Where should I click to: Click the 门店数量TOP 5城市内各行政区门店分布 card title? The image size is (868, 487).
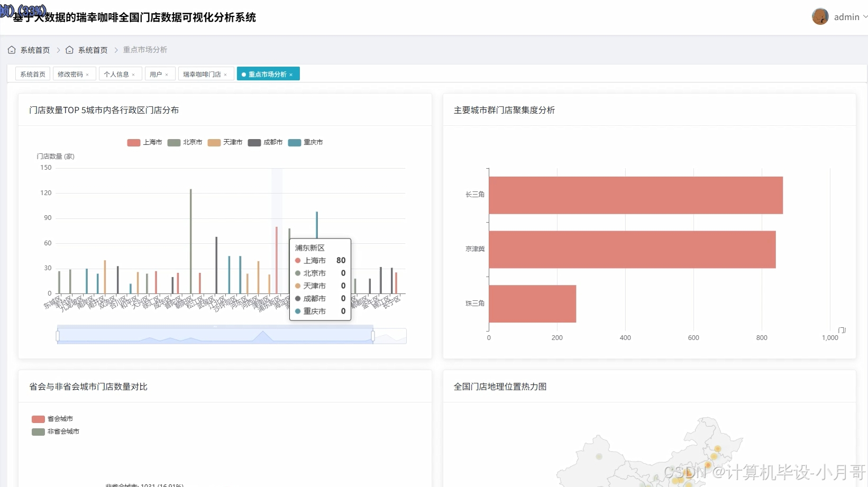(104, 110)
